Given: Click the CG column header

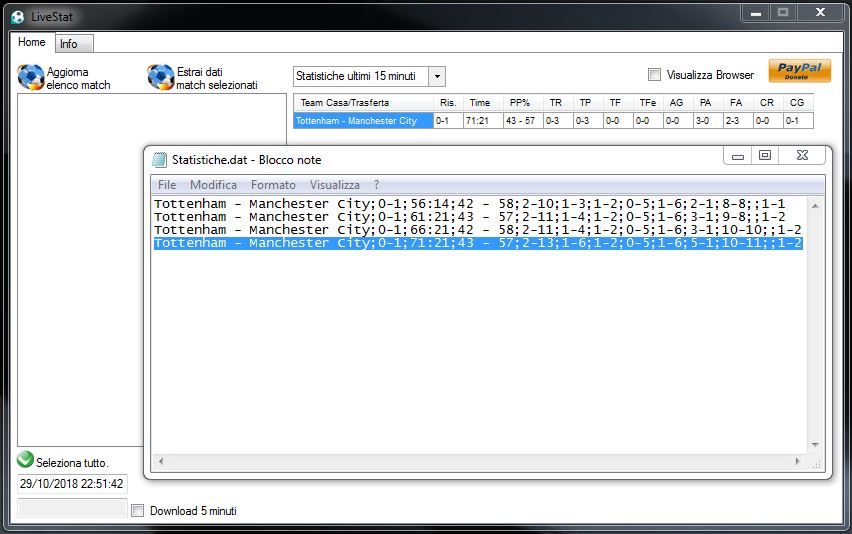Looking at the screenshot, I should click(x=797, y=103).
